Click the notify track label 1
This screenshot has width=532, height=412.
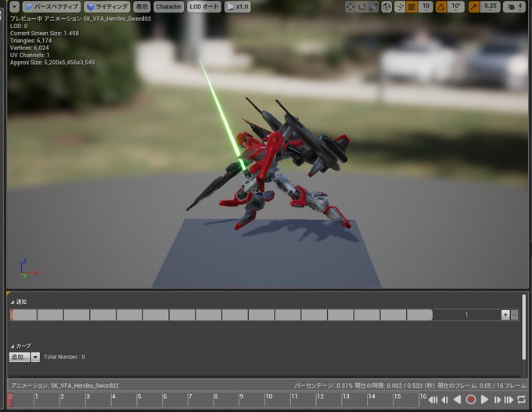point(466,315)
